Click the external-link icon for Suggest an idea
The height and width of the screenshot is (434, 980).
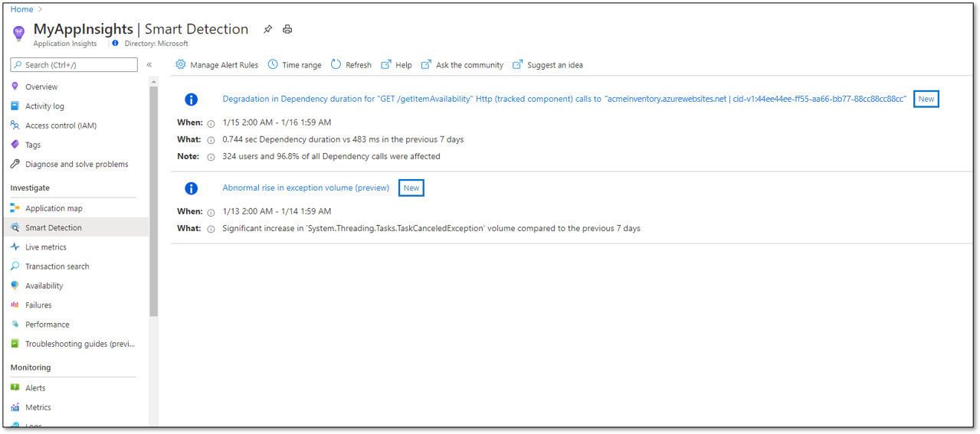coord(518,64)
